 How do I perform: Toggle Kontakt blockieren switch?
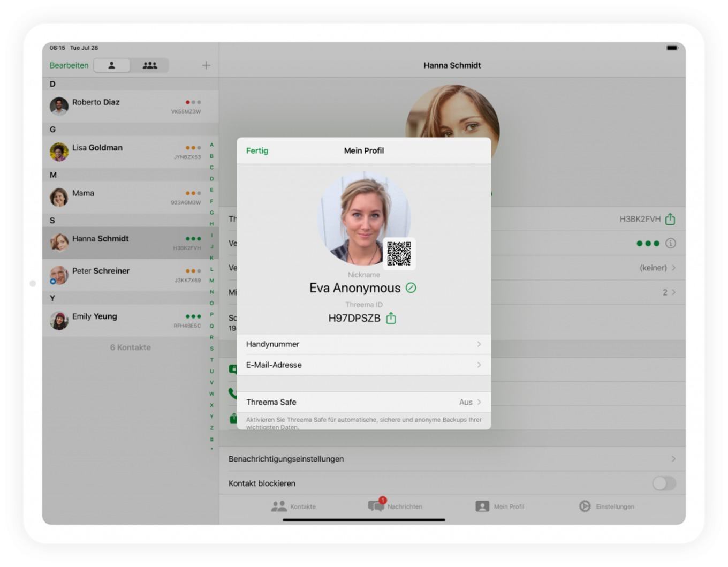click(x=664, y=483)
